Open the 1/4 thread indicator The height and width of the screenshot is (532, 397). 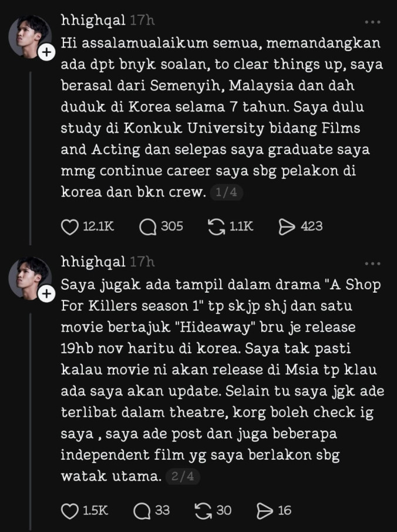(227, 192)
